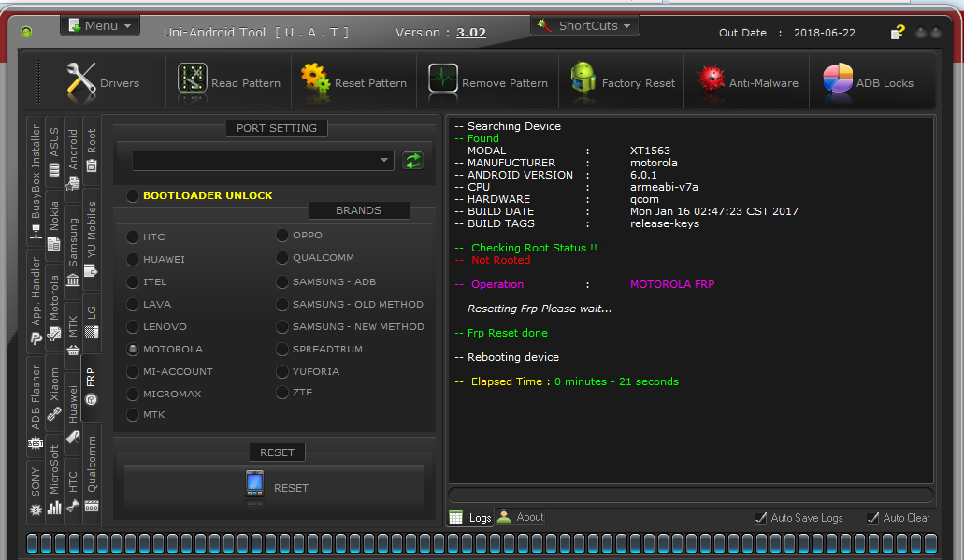Viewport: 964px width, 560px height.
Task: Select the QUALCOMM radio button
Action: pos(282,258)
